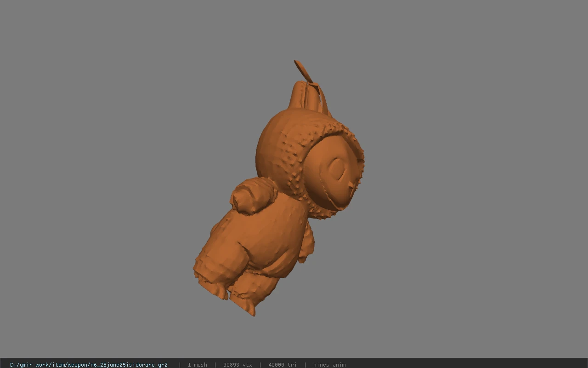Click the "30893 vtx" vertex count
Image resolution: width=588 pixels, height=368 pixels.
click(237, 365)
